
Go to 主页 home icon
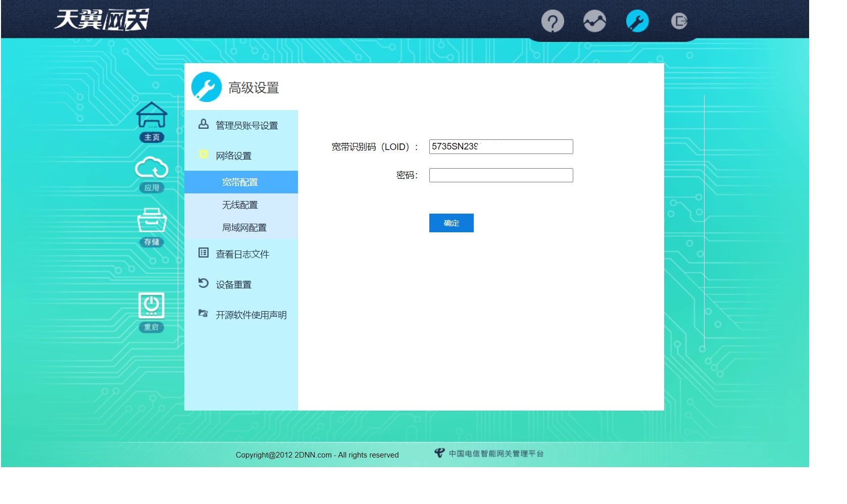(x=152, y=122)
